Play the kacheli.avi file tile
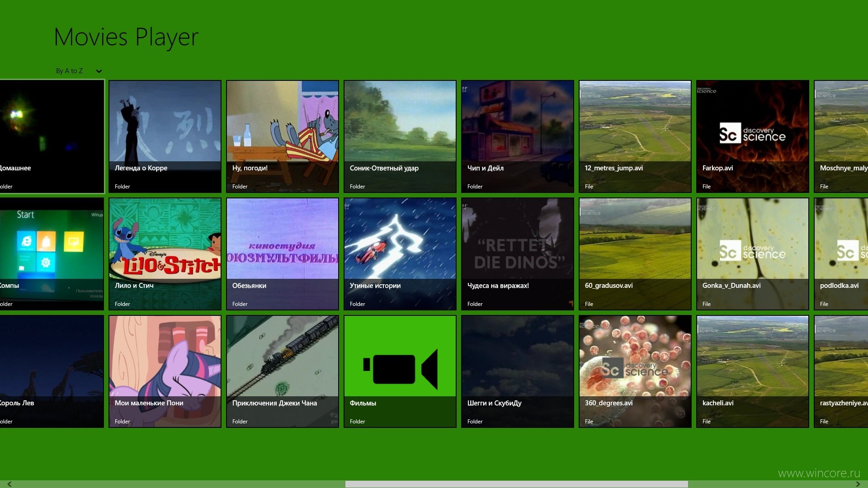868x488 pixels. pos(753,371)
